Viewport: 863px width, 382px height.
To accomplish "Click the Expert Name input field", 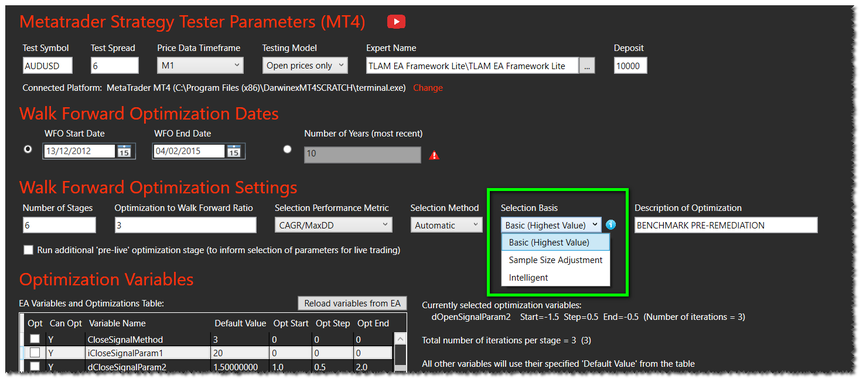I will (x=472, y=66).
